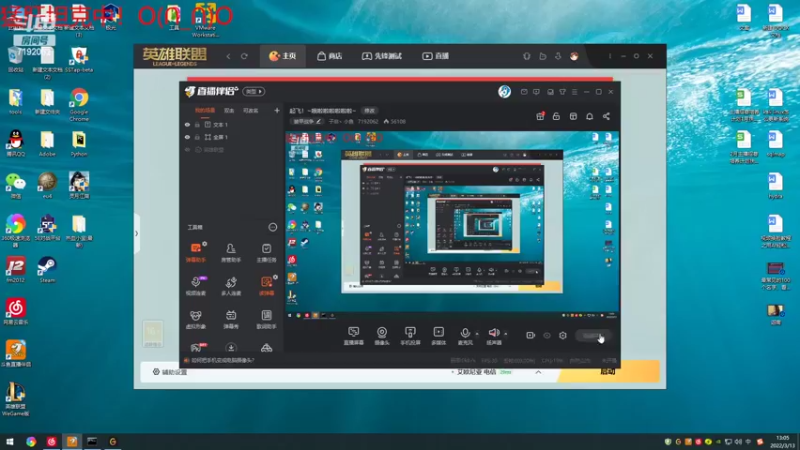Click the recording camera icon in bottom bar
This screenshot has height=450, width=800.
531,335
